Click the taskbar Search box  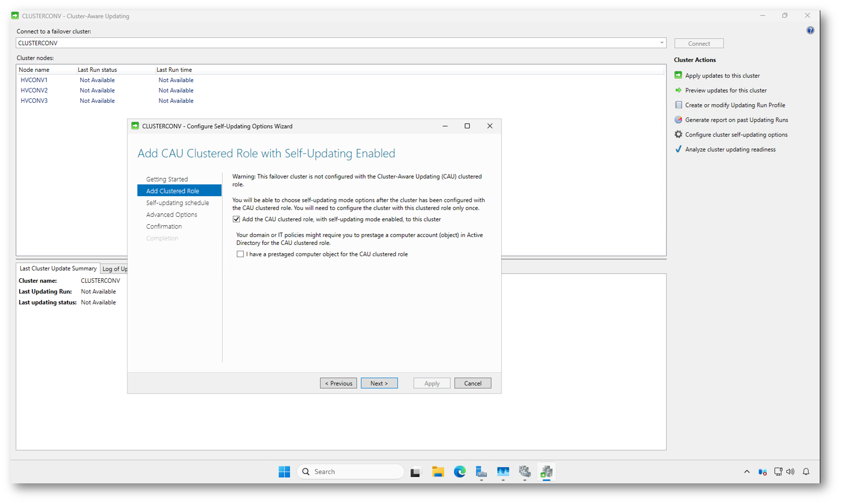[x=350, y=472]
